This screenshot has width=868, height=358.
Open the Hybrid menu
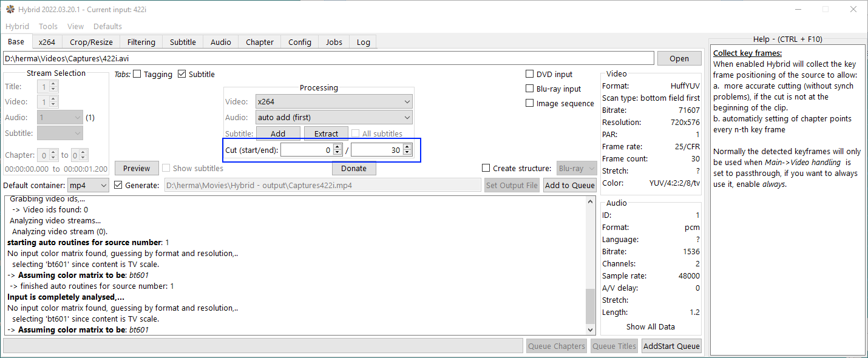tap(17, 26)
